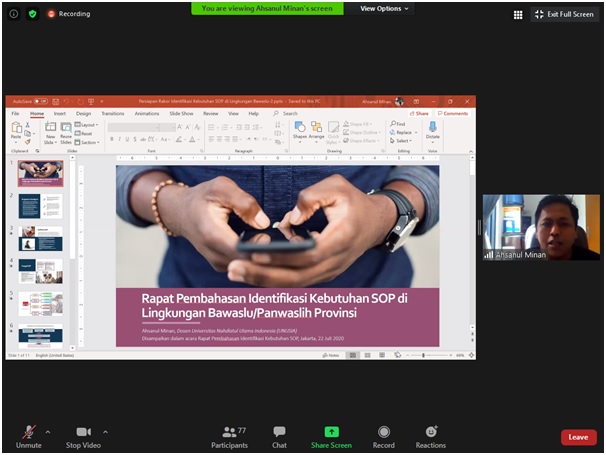Click the Unmute microphone icon

click(29, 431)
